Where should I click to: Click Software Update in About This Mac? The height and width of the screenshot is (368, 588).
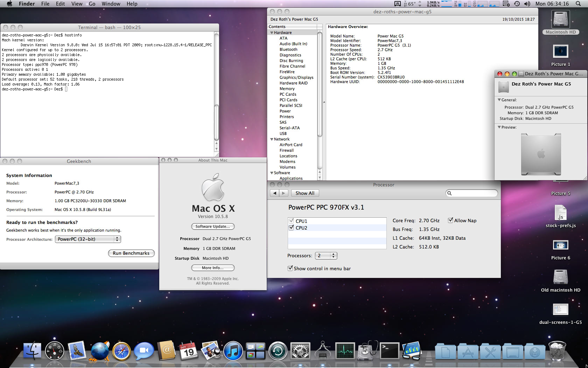pos(213,226)
